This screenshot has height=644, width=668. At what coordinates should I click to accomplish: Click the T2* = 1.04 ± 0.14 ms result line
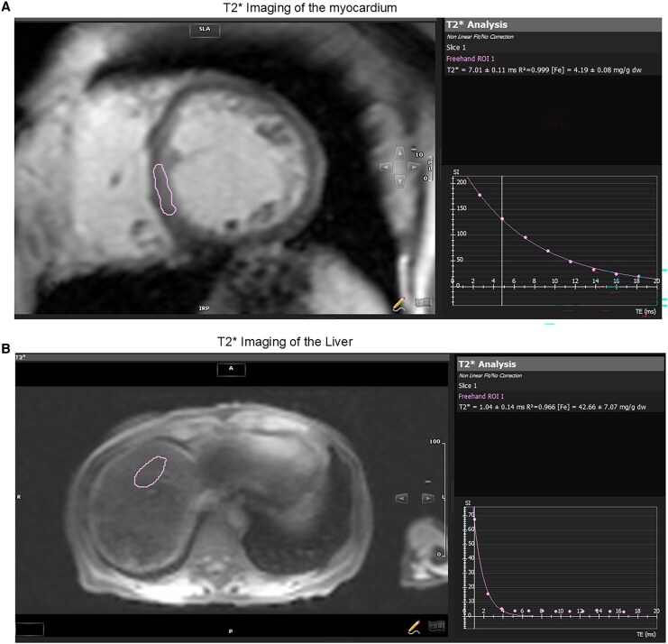552,407
